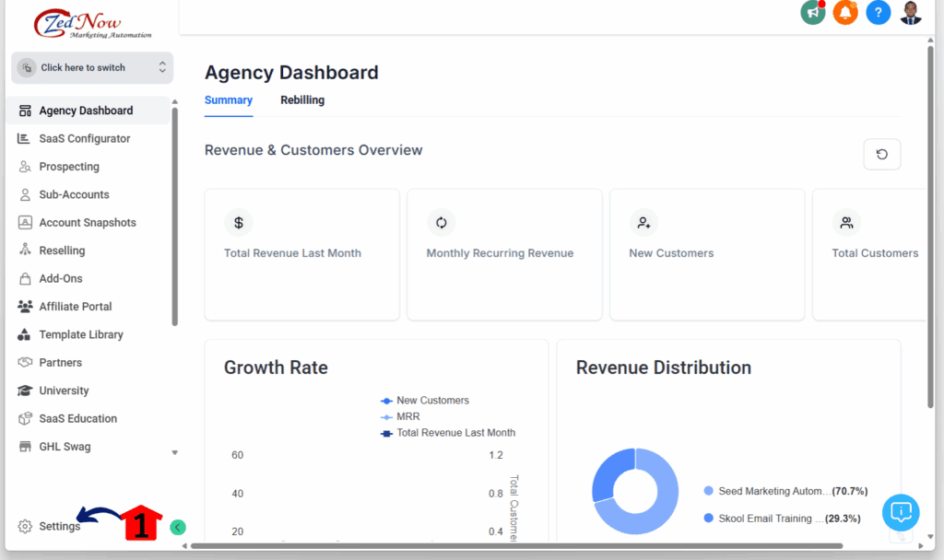Open the blue chat support widget
The image size is (944, 560).
click(x=901, y=512)
